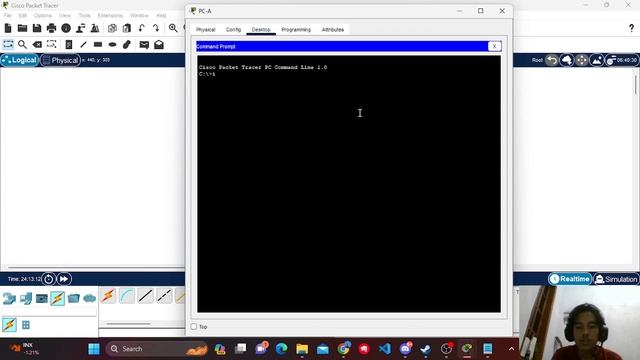Open the Programming tab in PC-A
Screen dimensions: 640x360
(x=296, y=30)
